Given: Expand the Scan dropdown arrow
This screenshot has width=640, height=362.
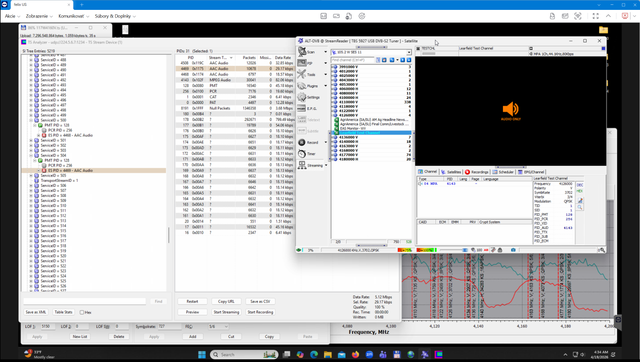Looking at the screenshot, I should click(x=325, y=52).
